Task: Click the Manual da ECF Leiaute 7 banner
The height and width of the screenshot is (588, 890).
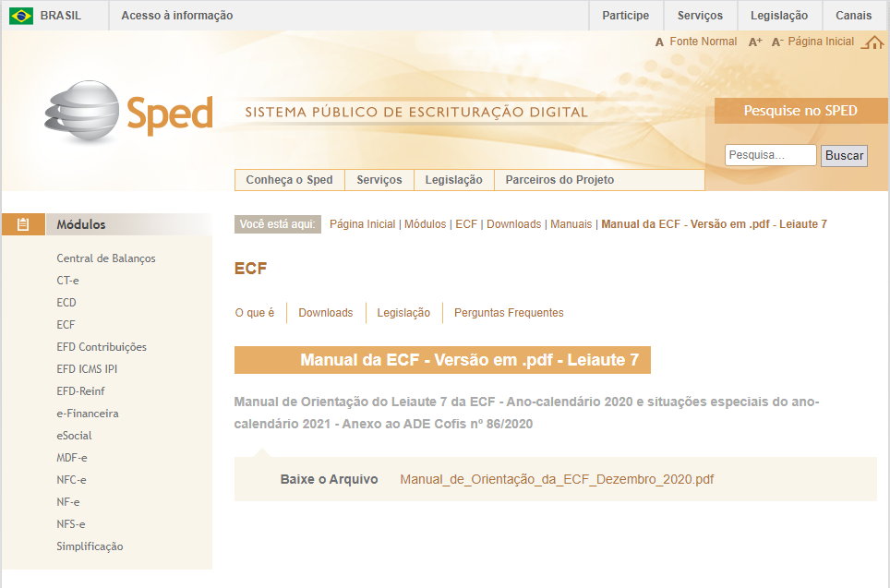Action: pos(443,360)
